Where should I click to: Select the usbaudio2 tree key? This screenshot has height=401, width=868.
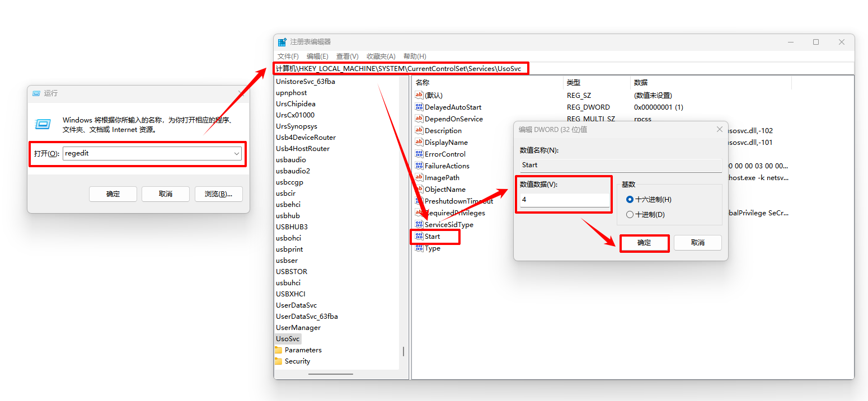tap(293, 171)
